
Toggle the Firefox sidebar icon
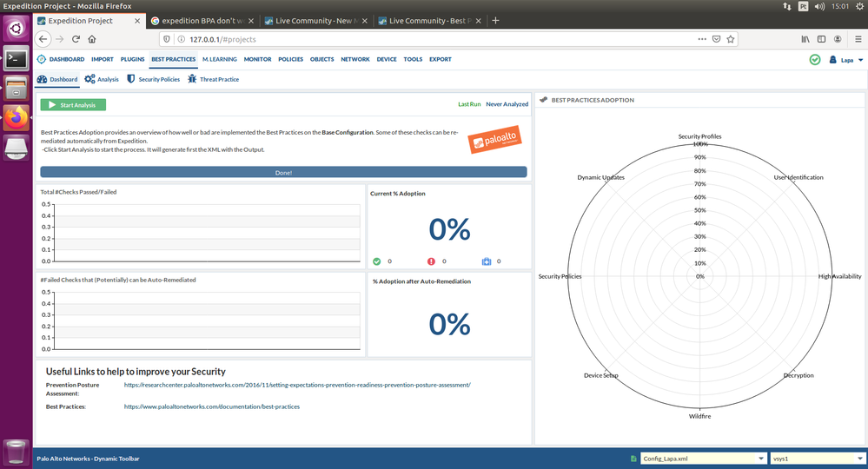[821, 39]
